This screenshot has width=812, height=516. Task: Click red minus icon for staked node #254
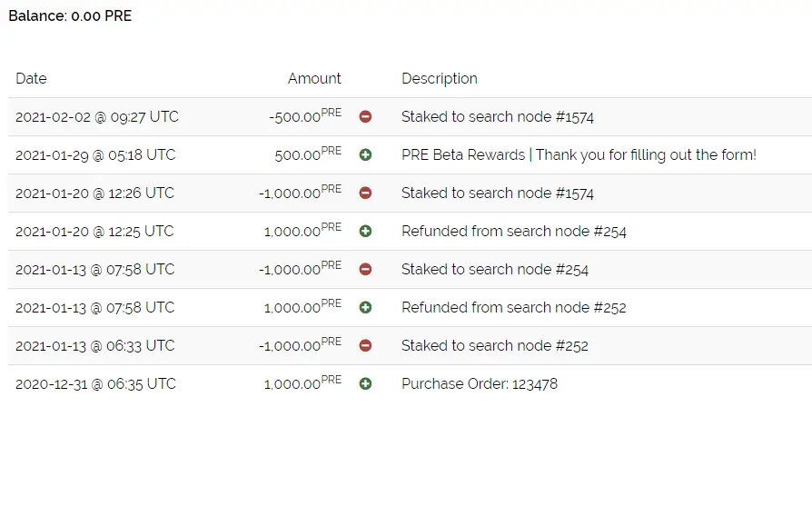[x=365, y=270]
